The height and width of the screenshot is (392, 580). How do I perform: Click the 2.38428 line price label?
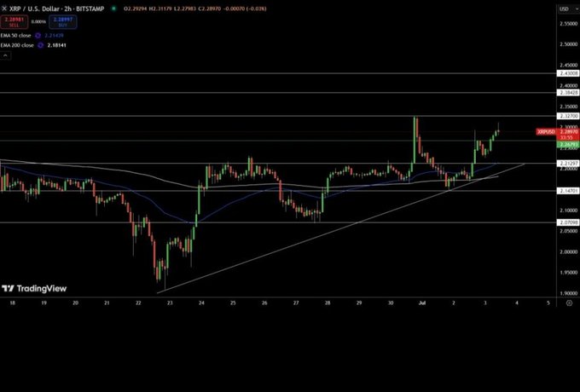568,93
